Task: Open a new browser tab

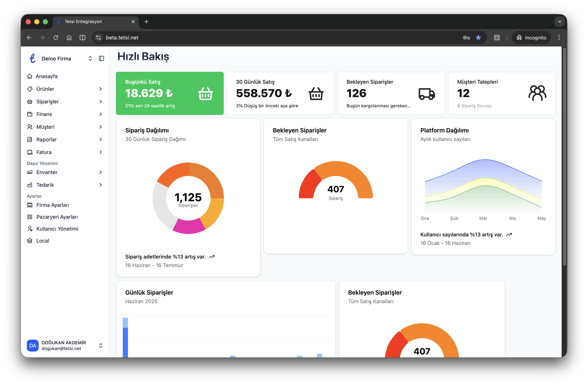Action: click(146, 22)
